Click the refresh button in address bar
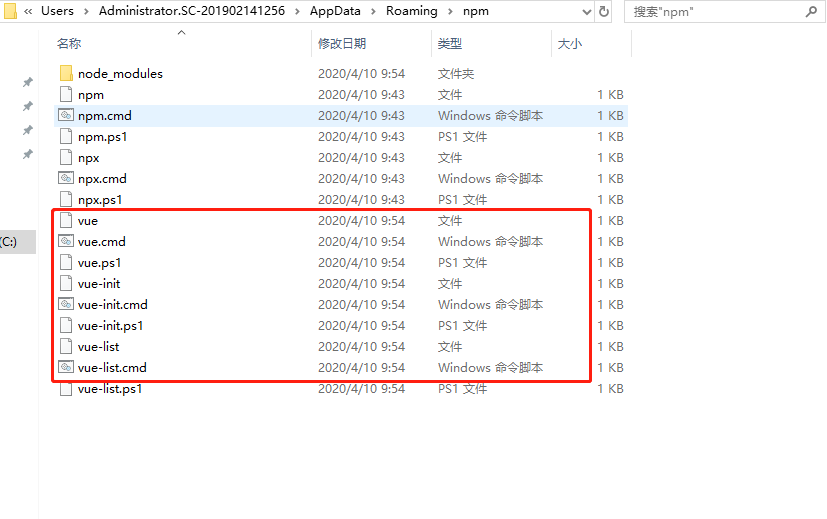 click(604, 11)
